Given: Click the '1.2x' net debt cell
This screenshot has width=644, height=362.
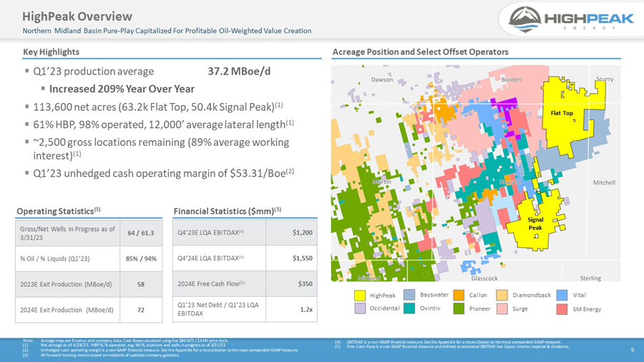Looking at the screenshot, I should coord(292,310).
